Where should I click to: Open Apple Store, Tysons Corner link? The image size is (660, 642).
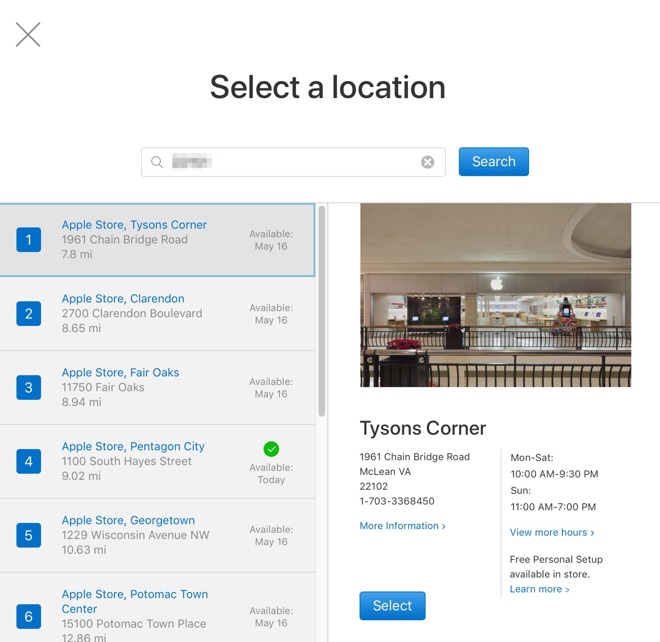(134, 225)
